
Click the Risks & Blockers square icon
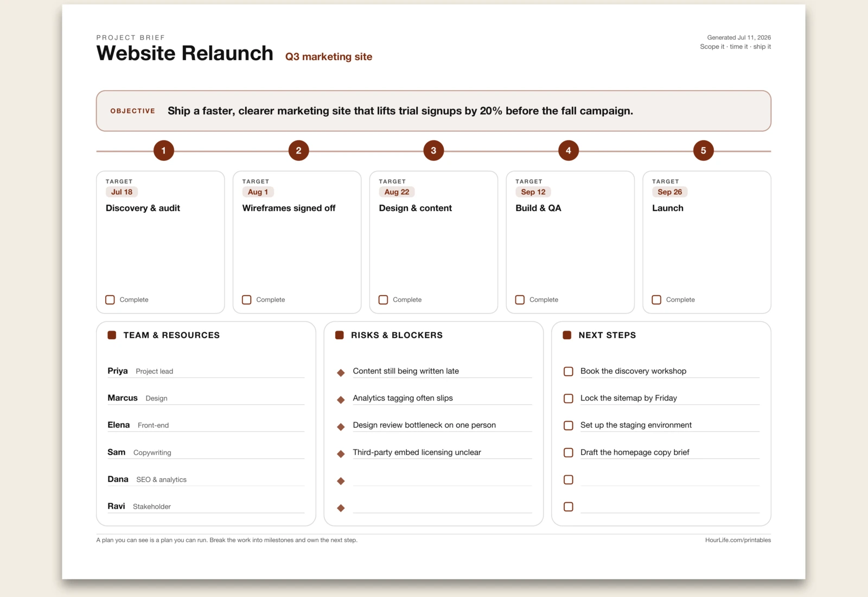pos(340,335)
